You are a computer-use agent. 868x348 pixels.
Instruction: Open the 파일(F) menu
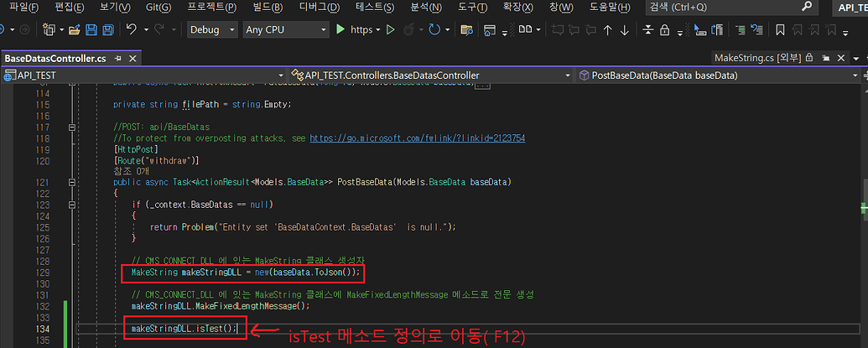[x=23, y=8]
